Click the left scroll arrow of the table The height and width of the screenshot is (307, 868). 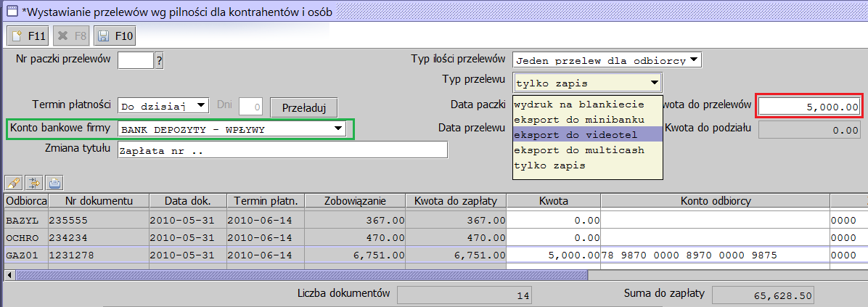coord(8,275)
